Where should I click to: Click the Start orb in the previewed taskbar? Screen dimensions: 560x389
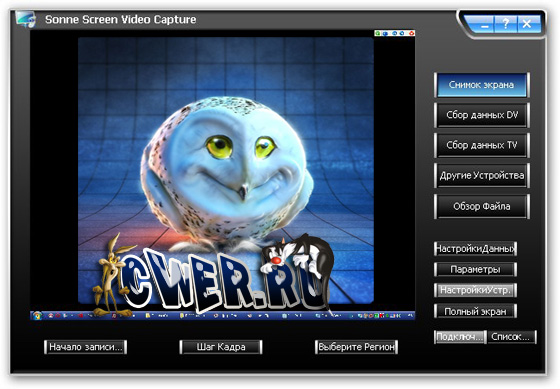coord(37,315)
